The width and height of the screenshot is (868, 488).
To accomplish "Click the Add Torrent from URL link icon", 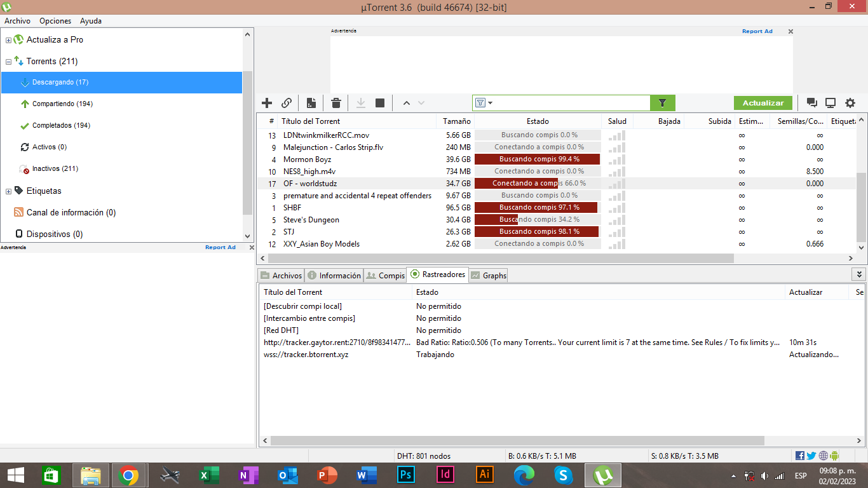I will click(287, 103).
